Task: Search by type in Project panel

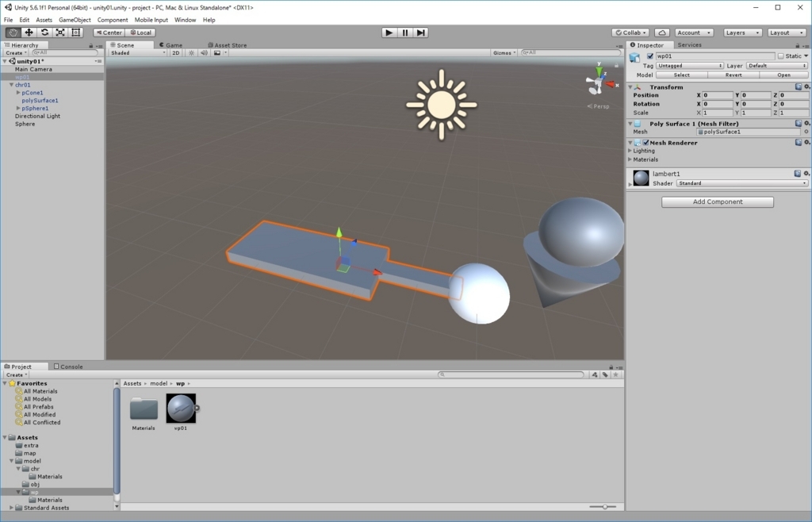Action: point(595,374)
